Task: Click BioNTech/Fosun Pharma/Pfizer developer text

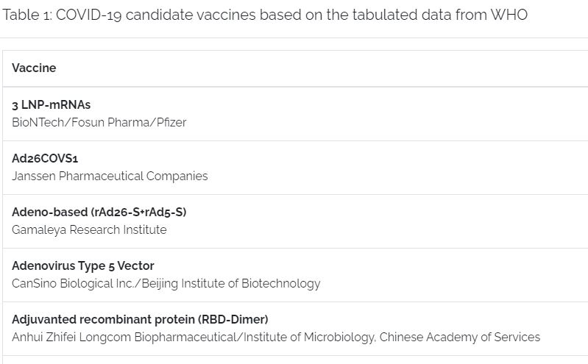Action: click(x=99, y=122)
